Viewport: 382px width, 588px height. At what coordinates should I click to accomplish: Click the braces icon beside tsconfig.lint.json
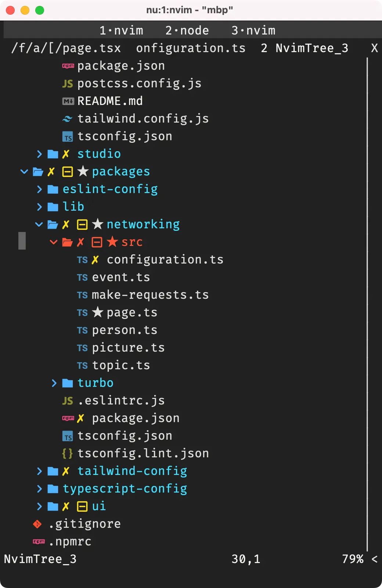[x=68, y=454]
